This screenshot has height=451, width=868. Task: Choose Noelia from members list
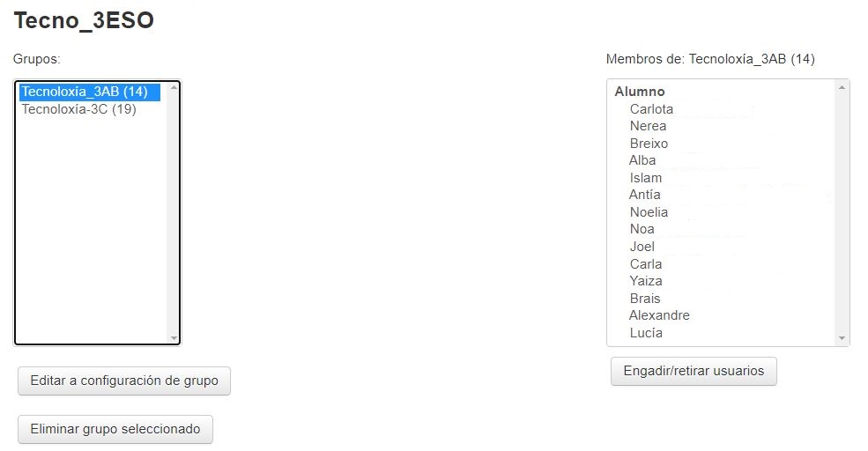[649, 212]
